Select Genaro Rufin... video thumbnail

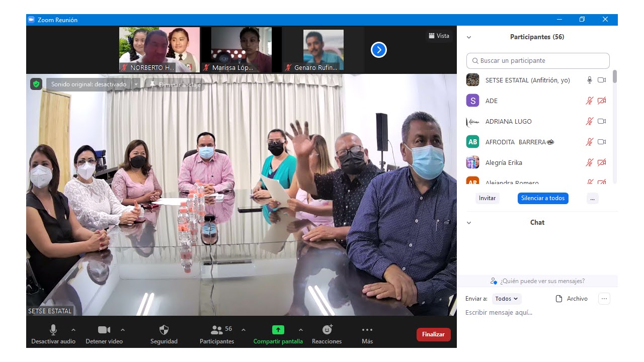coord(324,50)
